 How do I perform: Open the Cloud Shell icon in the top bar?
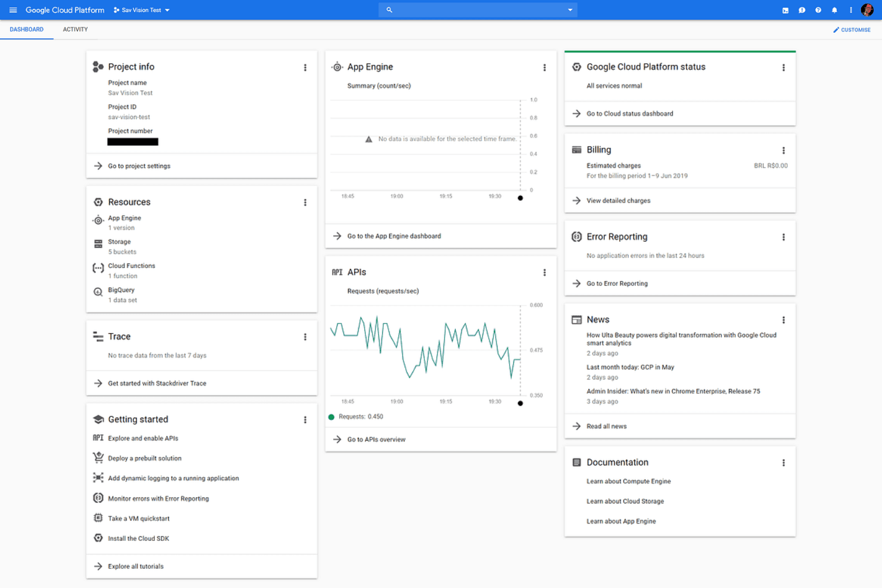[x=785, y=10]
